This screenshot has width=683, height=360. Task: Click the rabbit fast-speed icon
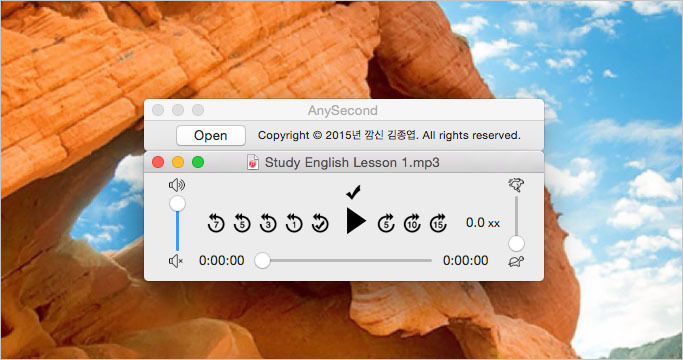(x=516, y=185)
